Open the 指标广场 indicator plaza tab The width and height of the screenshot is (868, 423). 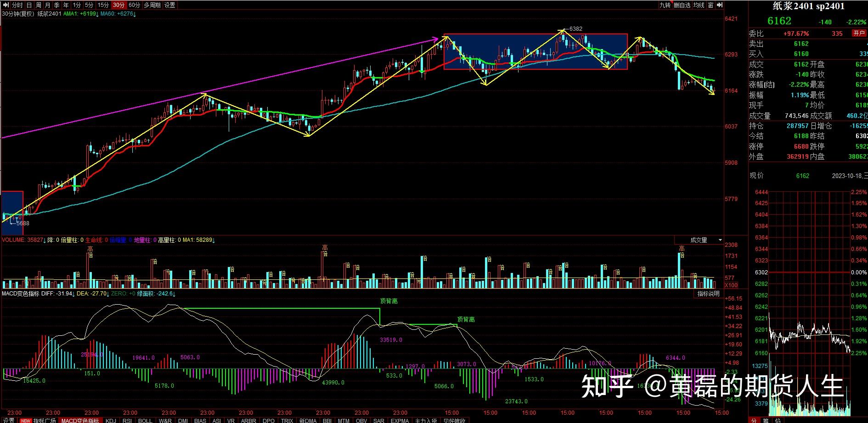click(x=39, y=420)
